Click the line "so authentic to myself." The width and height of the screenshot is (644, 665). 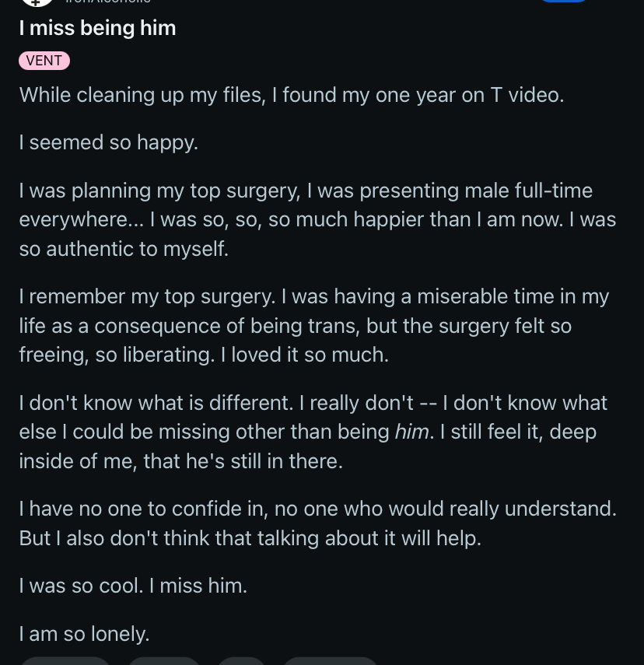point(124,249)
